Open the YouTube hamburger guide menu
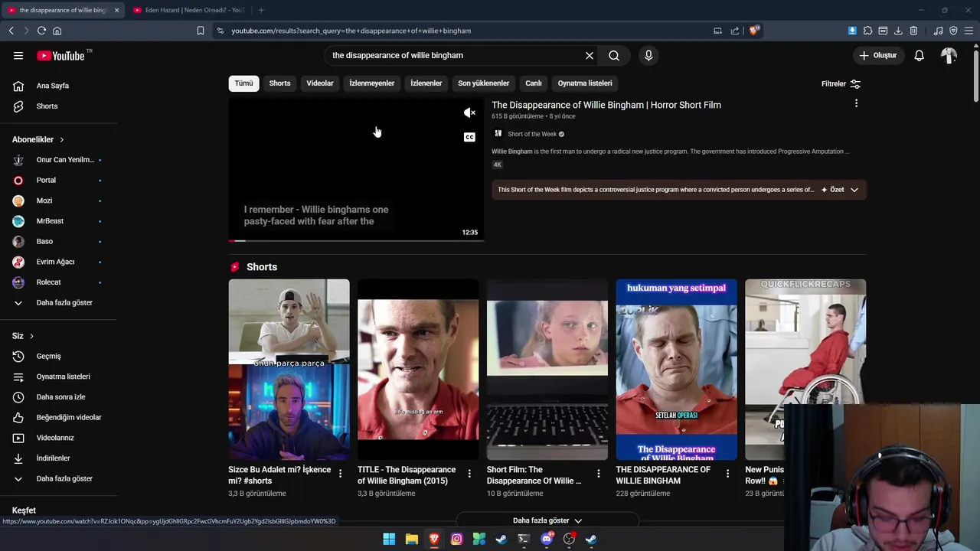The image size is (980, 551). [18, 55]
